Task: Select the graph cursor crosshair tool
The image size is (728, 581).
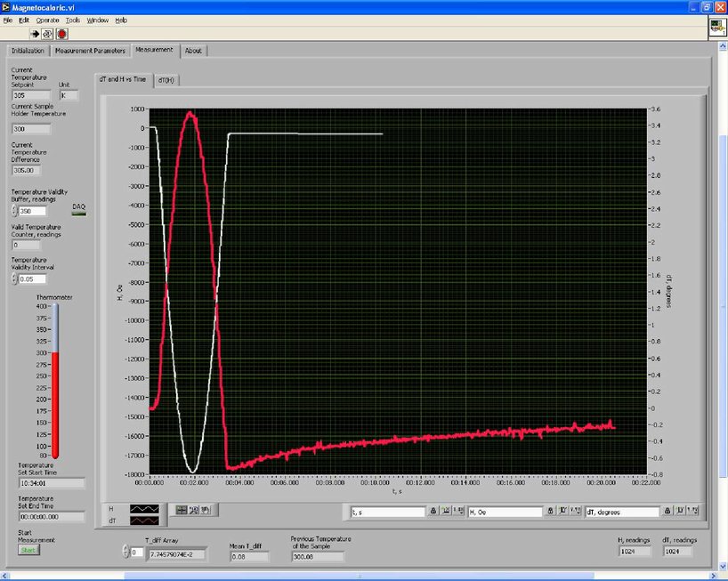Action: (182, 510)
